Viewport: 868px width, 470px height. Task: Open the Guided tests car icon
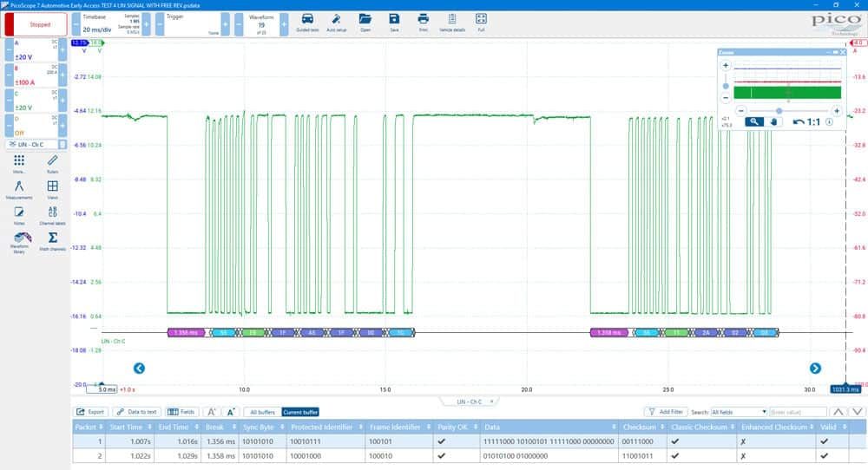(x=307, y=23)
